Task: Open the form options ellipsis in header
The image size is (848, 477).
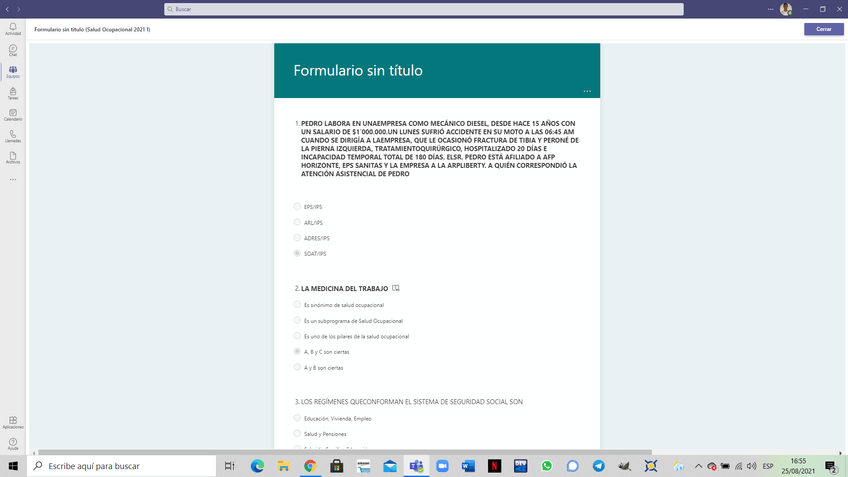Action: [x=587, y=91]
